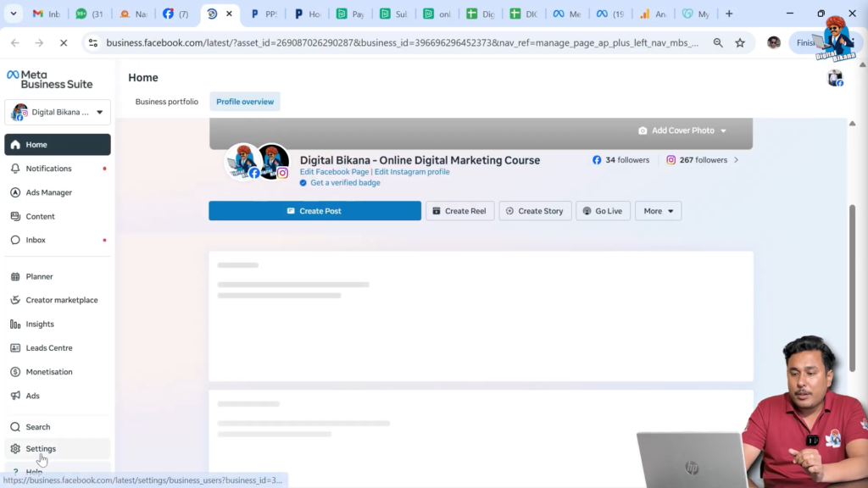This screenshot has width=868, height=488.
Task: Expand Add Cover Photo dropdown
Action: pyautogui.click(x=723, y=130)
